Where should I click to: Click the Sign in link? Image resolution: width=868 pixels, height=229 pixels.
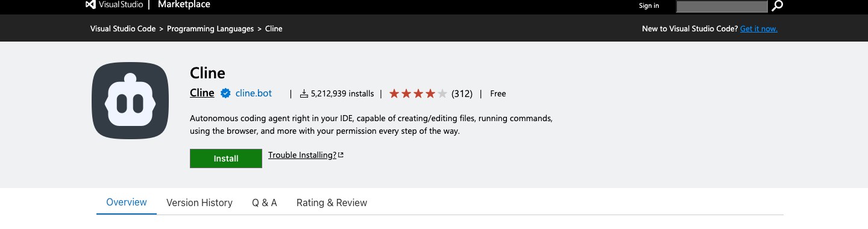tap(649, 5)
